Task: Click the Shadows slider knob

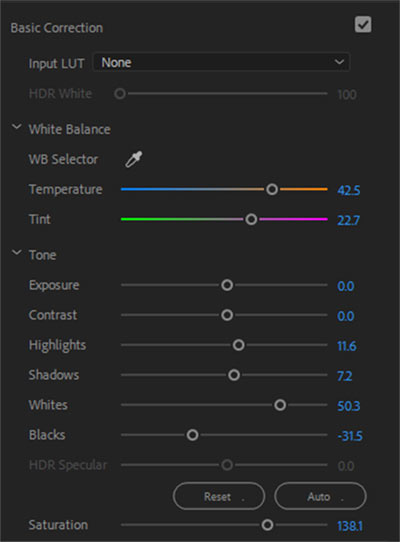Action: pyautogui.click(x=234, y=375)
